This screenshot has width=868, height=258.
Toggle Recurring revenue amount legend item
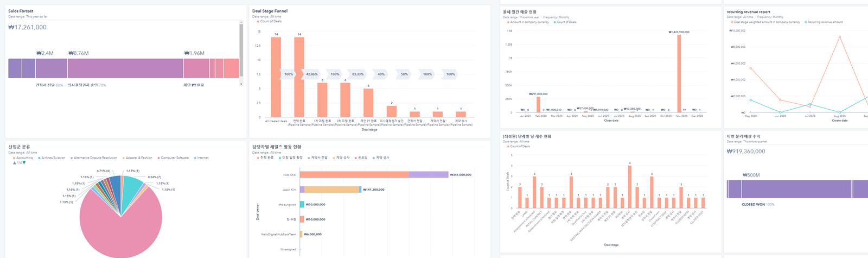[x=823, y=22]
